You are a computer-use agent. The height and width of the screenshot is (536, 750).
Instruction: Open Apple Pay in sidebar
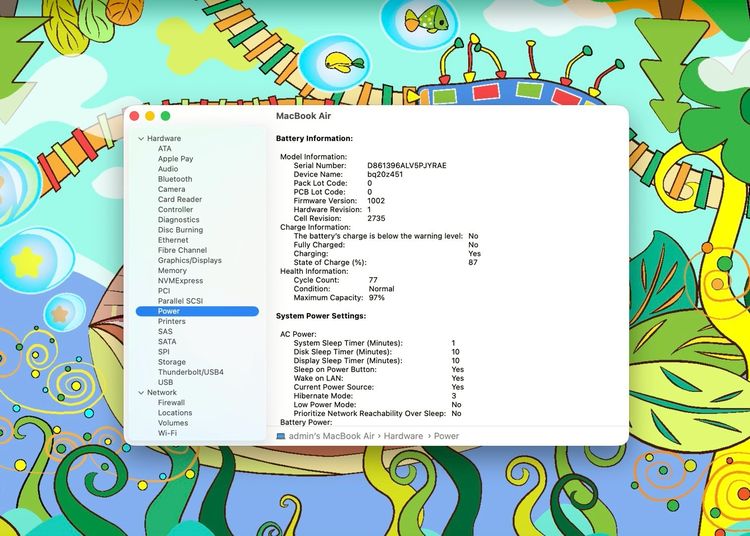click(x=176, y=159)
